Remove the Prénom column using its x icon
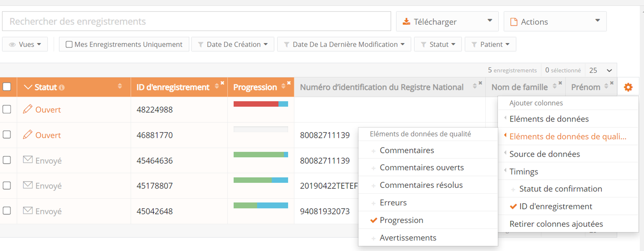This screenshot has height=251, width=644. coord(612,83)
